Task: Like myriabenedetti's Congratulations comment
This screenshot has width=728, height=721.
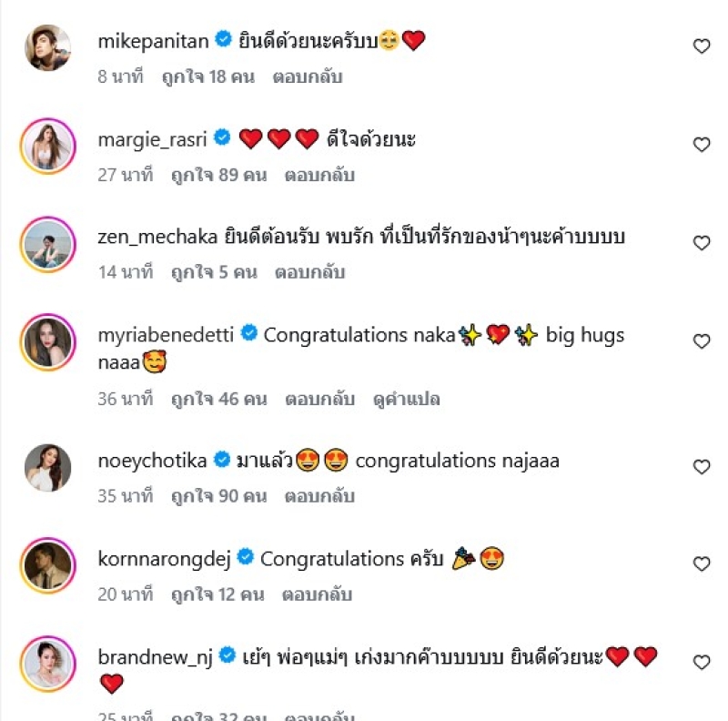Action: [701, 341]
